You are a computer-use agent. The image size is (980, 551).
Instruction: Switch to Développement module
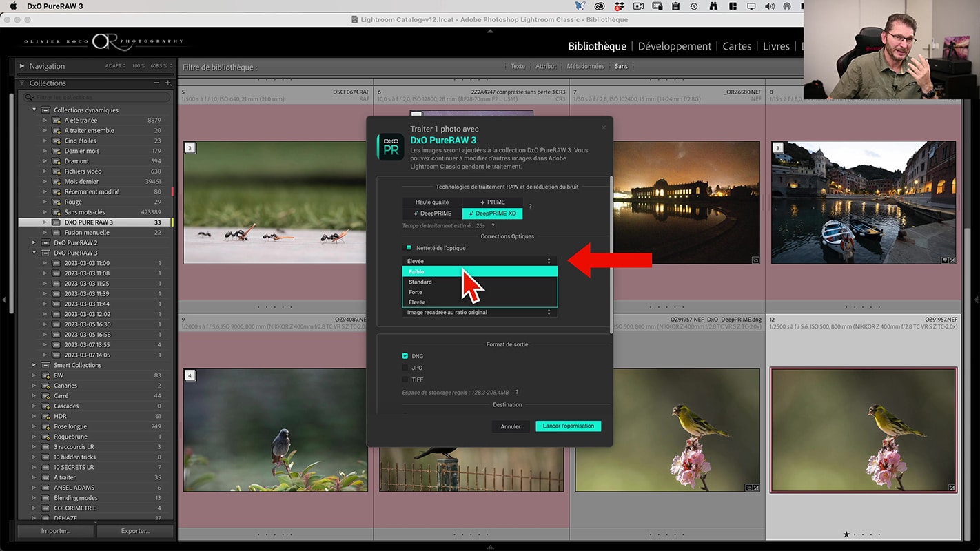click(675, 46)
